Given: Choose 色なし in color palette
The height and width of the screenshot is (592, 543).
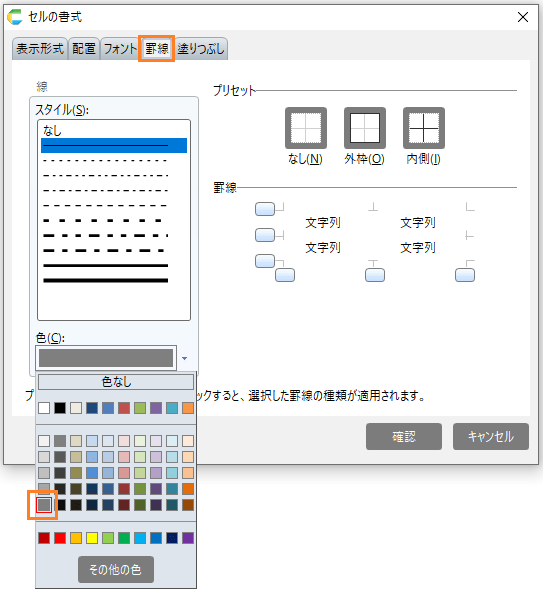Looking at the screenshot, I should click(x=116, y=382).
